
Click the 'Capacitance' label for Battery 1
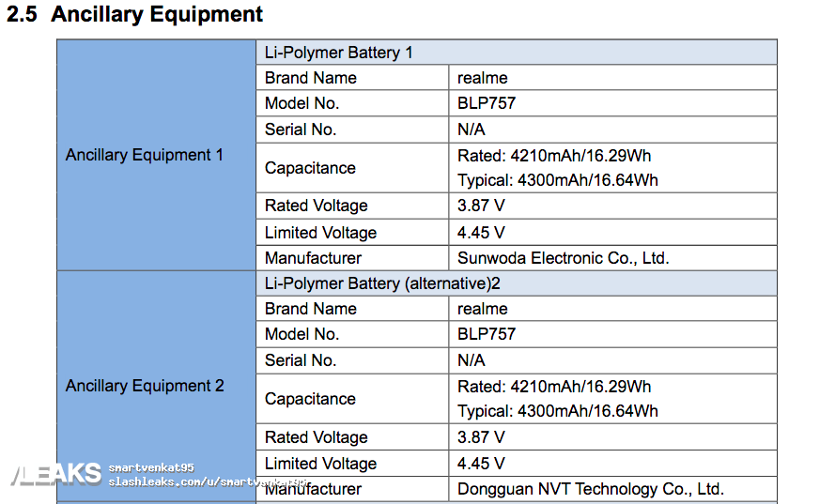tap(310, 168)
